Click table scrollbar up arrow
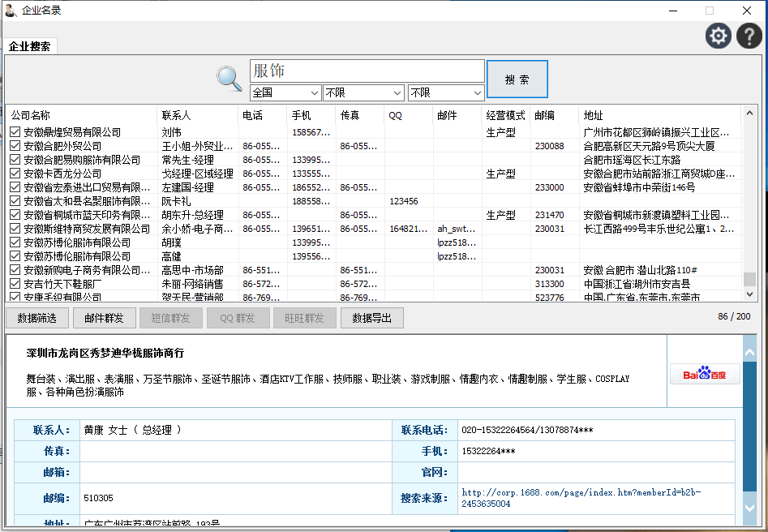Screen dimensions: 768x532 pyautogui.click(x=749, y=114)
